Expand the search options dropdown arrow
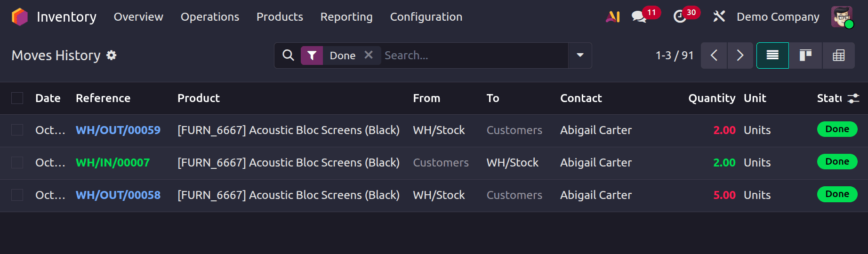Viewport: 868px width, 254px height. [x=580, y=56]
